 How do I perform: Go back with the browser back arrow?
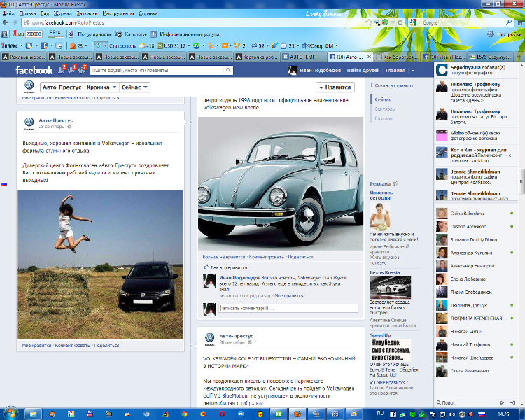[6, 22]
